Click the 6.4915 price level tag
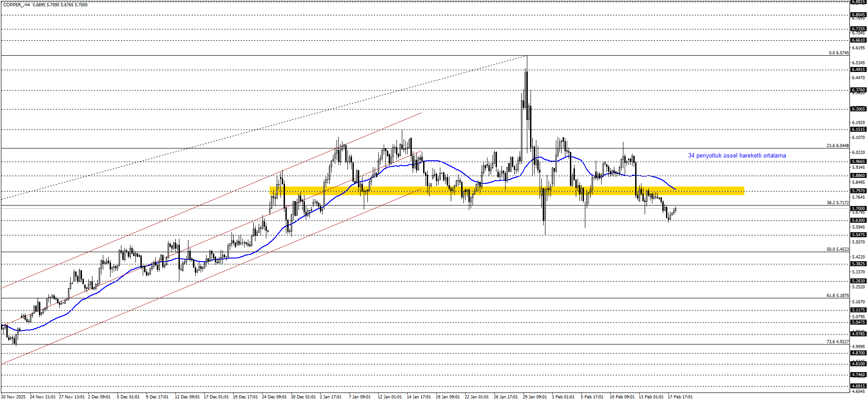The height and width of the screenshot is (402, 868). [x=858, y=70]
